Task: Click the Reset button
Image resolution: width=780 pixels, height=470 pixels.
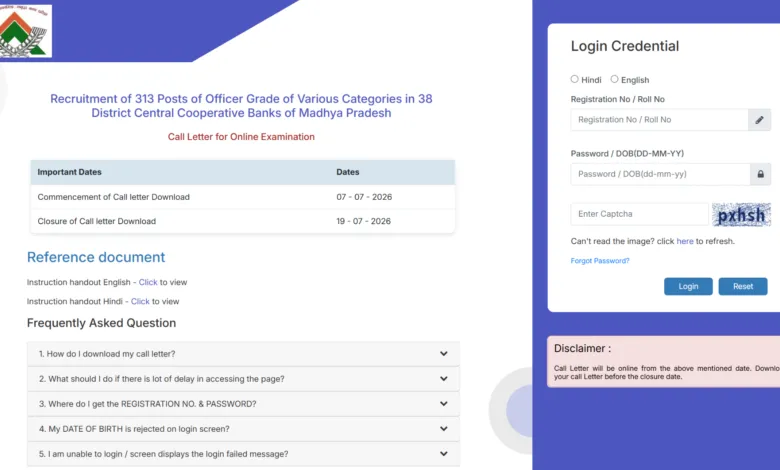Action: click(743, 286)
